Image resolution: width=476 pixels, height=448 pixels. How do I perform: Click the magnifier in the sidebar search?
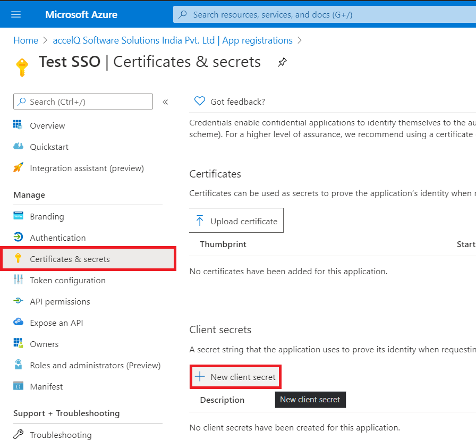pyautogui.click(x=22, y=102)
